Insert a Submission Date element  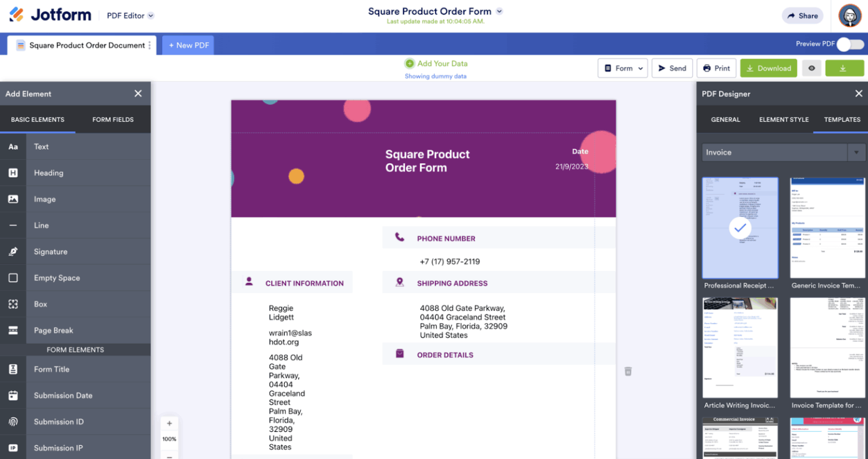point(63,395)
